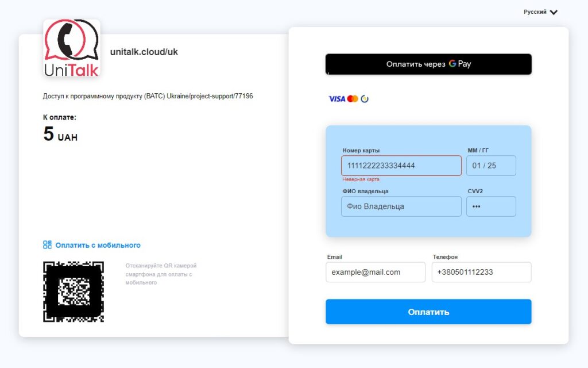Click the 'ММ / ГГ' expiry date field

point(491,166)
